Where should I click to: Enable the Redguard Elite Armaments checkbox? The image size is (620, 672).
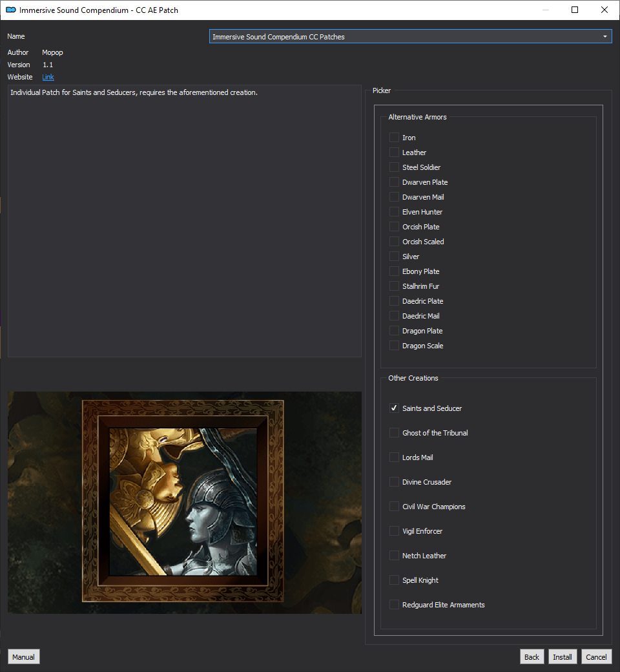click(x=394, y=605)
